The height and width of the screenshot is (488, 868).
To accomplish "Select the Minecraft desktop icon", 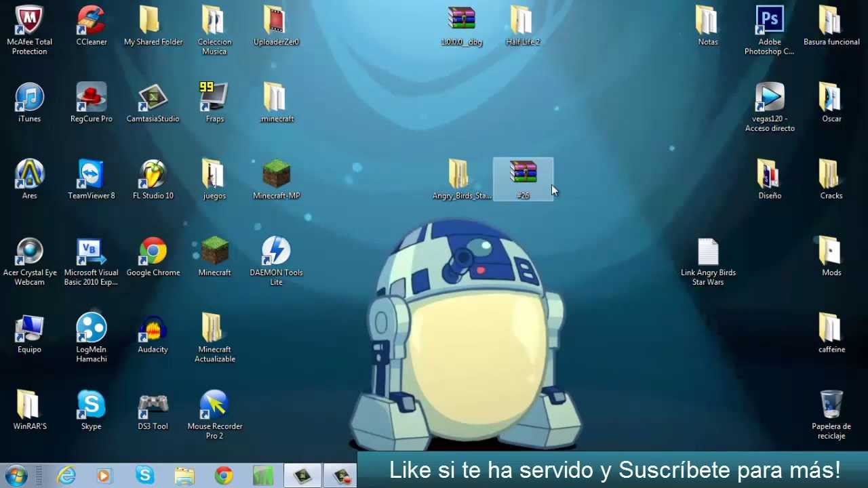I will click(214, 256).
